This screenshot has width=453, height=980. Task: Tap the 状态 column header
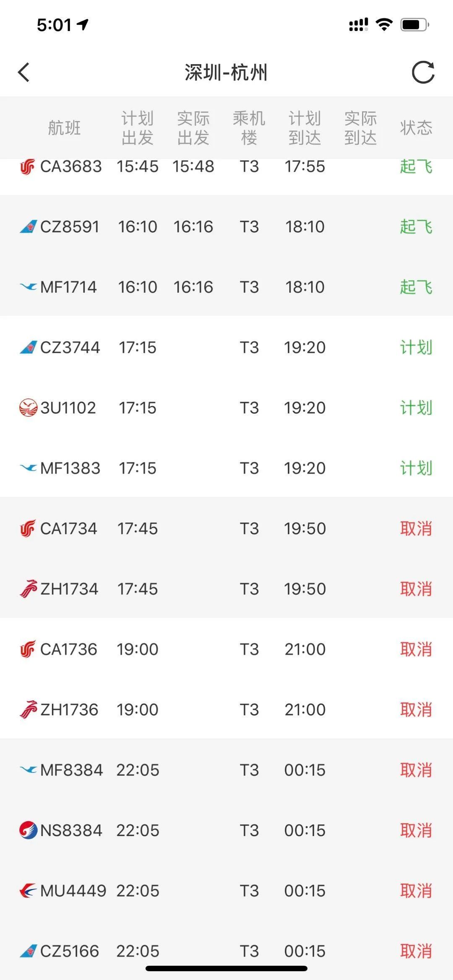coord(416,128)
